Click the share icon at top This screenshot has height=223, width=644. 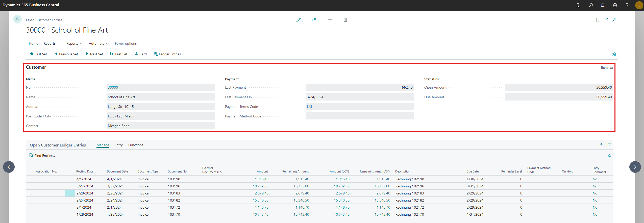point(314,20)
